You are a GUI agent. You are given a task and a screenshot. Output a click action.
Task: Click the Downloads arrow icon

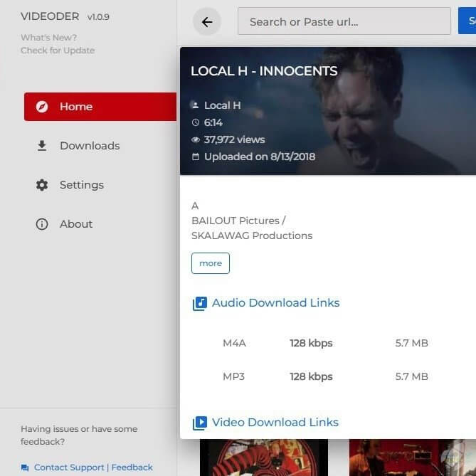[x=42, y=146]
